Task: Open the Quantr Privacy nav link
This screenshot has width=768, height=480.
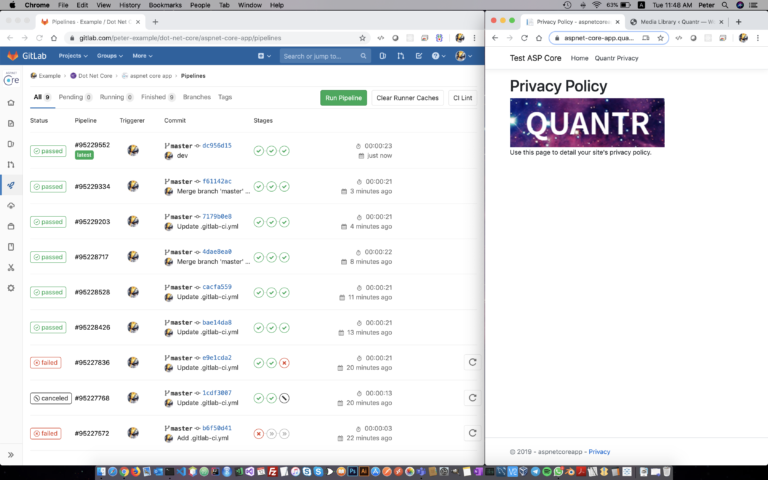Action: 616,58
